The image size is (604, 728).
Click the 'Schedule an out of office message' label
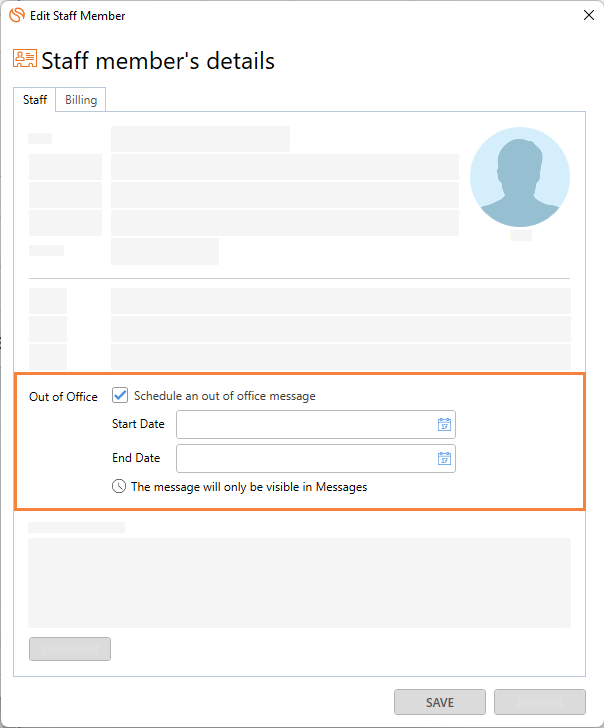[225, 396]
